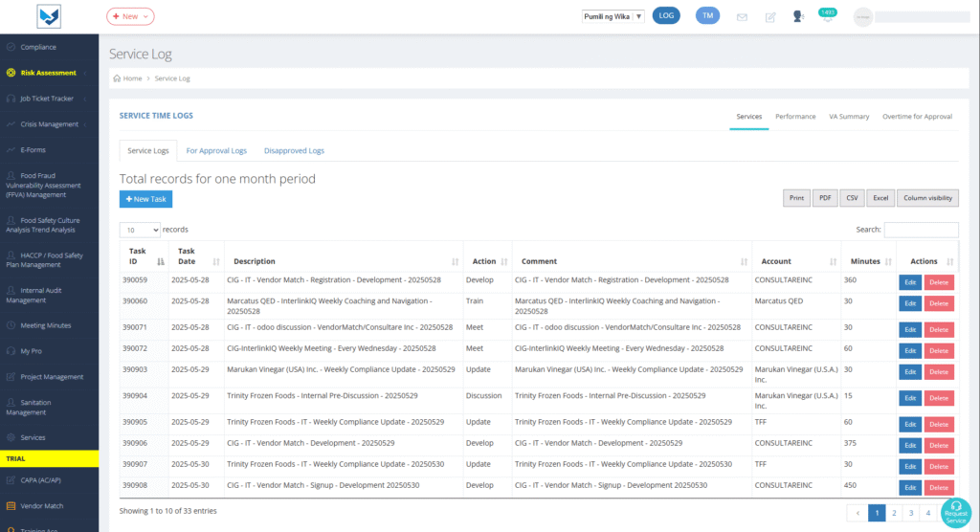Edit task 390906 row
This screenshot has width=980, height=532.
point(910,446)
